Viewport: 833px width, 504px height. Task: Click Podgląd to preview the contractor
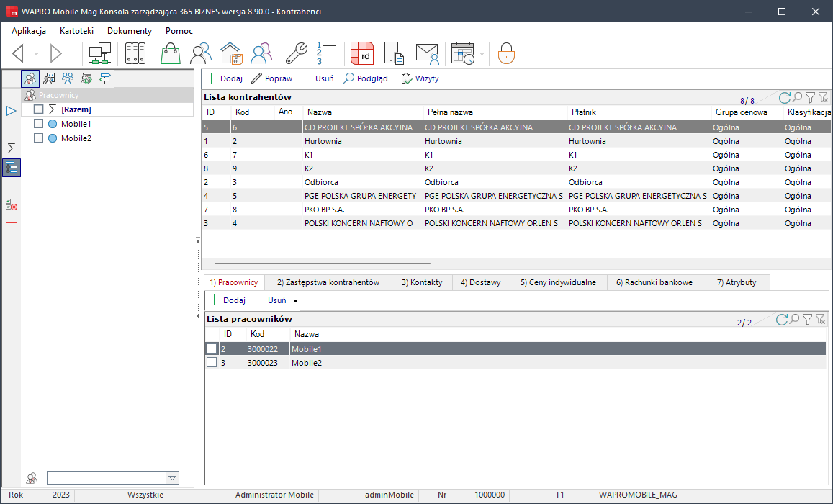coord(366,78)
